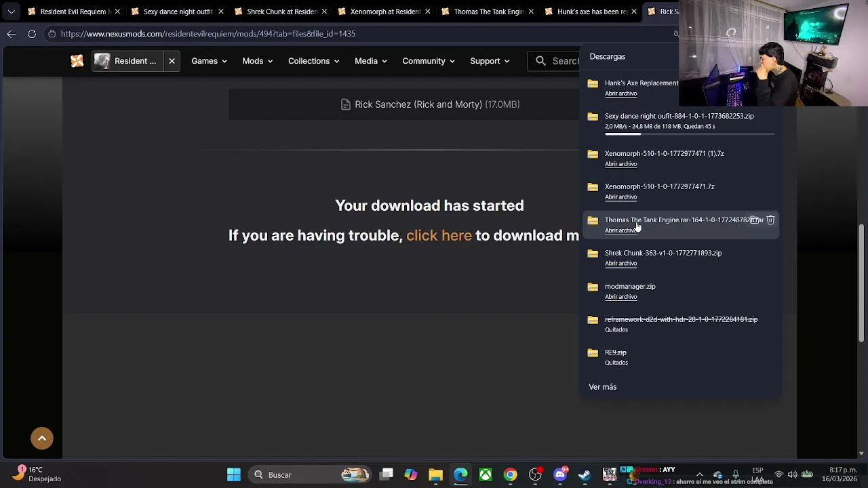Expand the Collections menu
868x488 pixels.
pos(313,61)
